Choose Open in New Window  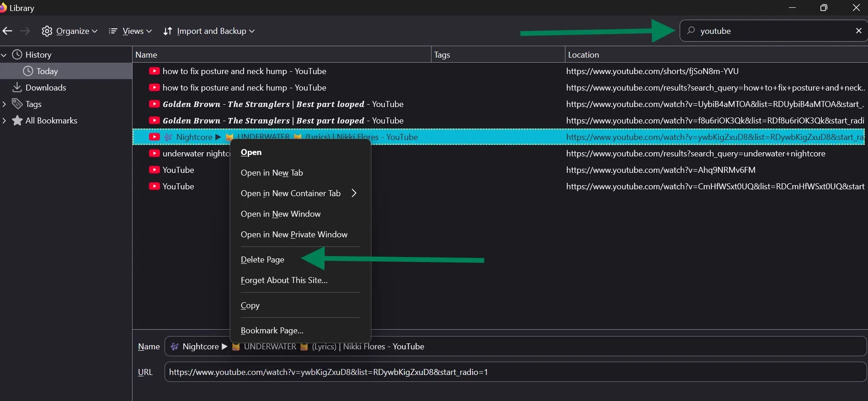[300, 214]
